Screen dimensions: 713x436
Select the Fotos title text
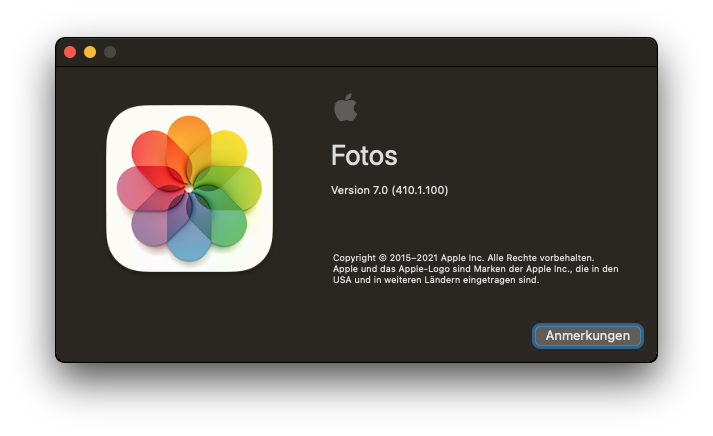coord(364,155)
